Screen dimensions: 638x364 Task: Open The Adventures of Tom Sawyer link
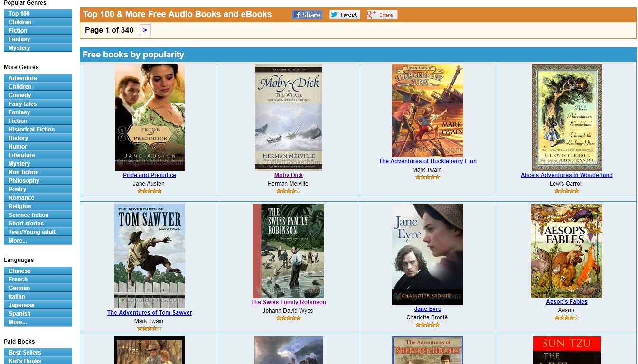coord(150,313)
